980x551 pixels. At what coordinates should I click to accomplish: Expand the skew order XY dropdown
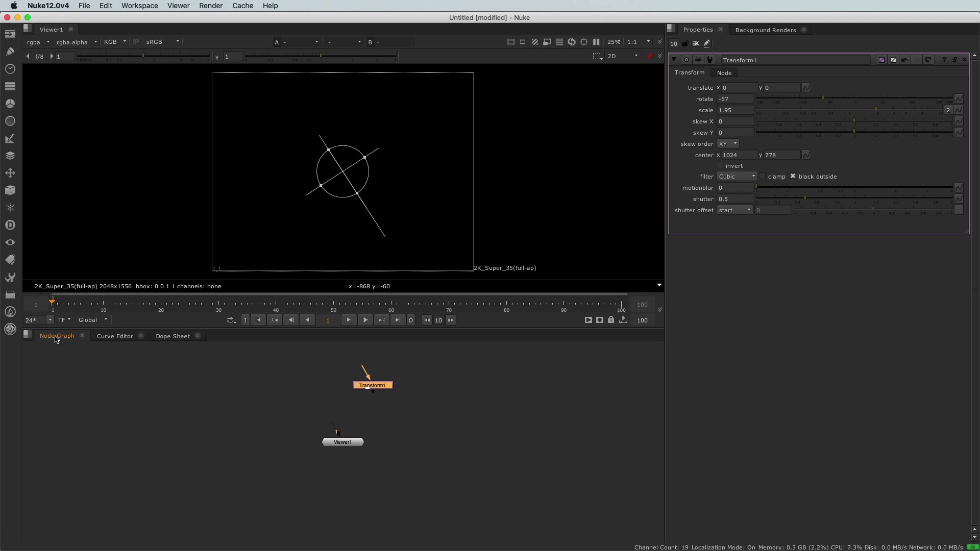(x=728, y=144)
